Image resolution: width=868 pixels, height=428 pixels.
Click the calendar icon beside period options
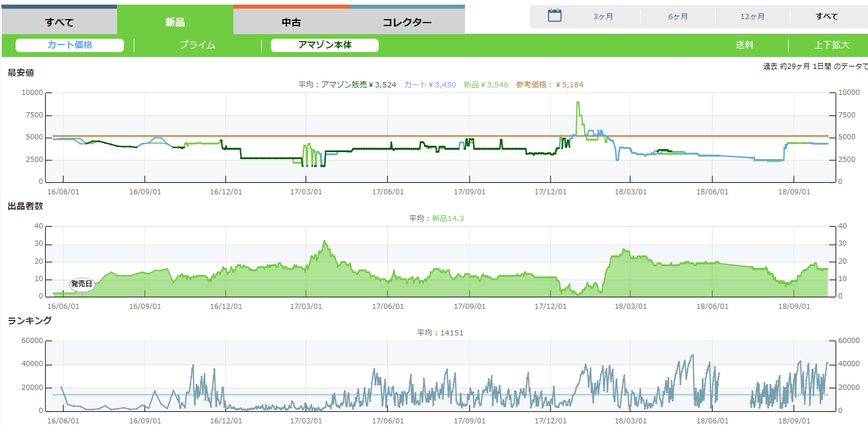pyautogui.click(x=555, y=16)
